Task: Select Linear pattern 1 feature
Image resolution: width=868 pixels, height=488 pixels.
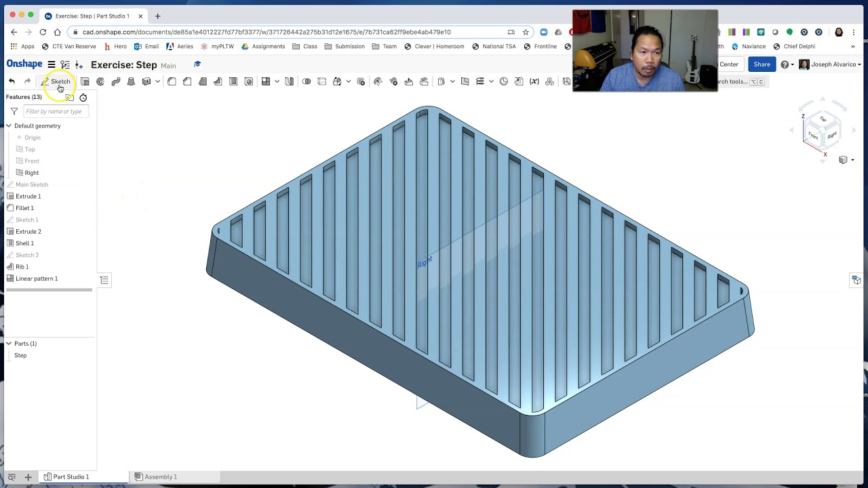Action: pyautogui.click(x=37, y=279)
